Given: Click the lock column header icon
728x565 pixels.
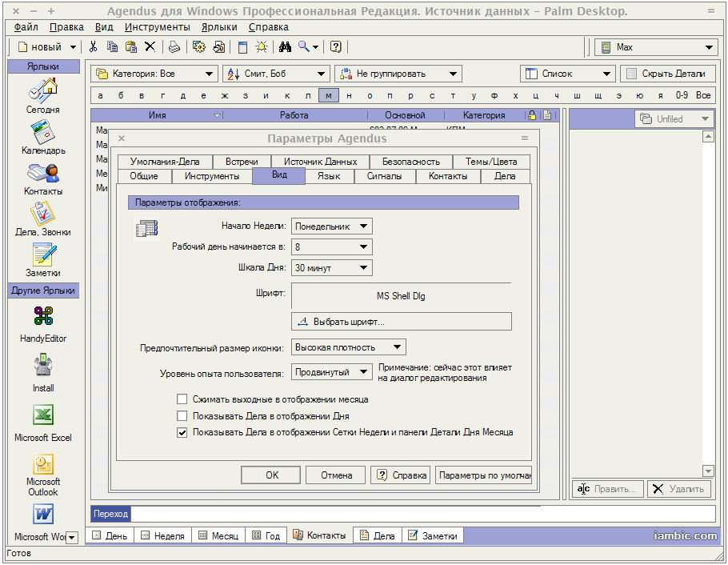Looking at the screenshot, I should coord(532,114).
